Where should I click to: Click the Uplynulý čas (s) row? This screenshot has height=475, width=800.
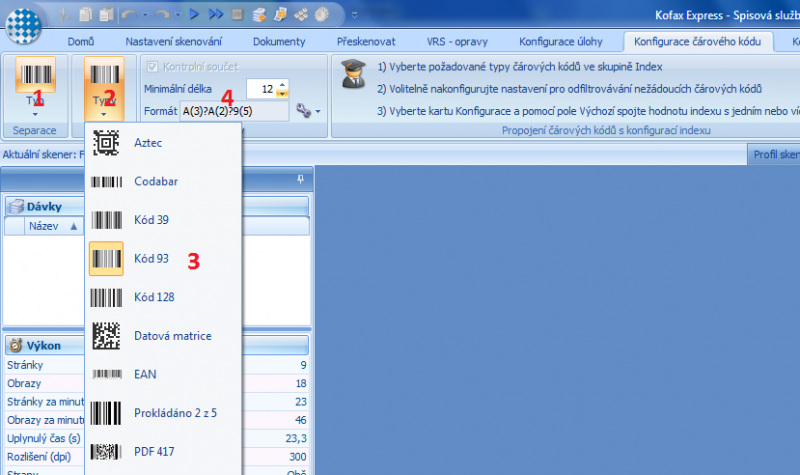click(156, 438)
